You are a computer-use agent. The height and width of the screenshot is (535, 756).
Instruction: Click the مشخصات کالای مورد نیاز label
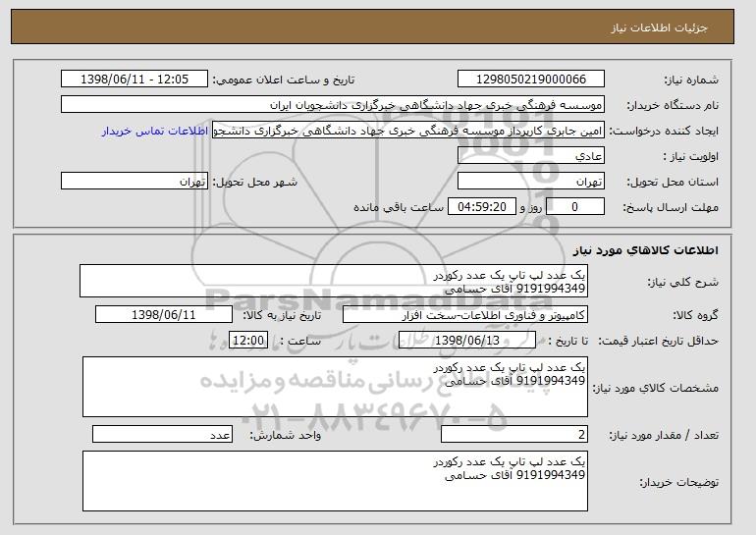point(655,389)
